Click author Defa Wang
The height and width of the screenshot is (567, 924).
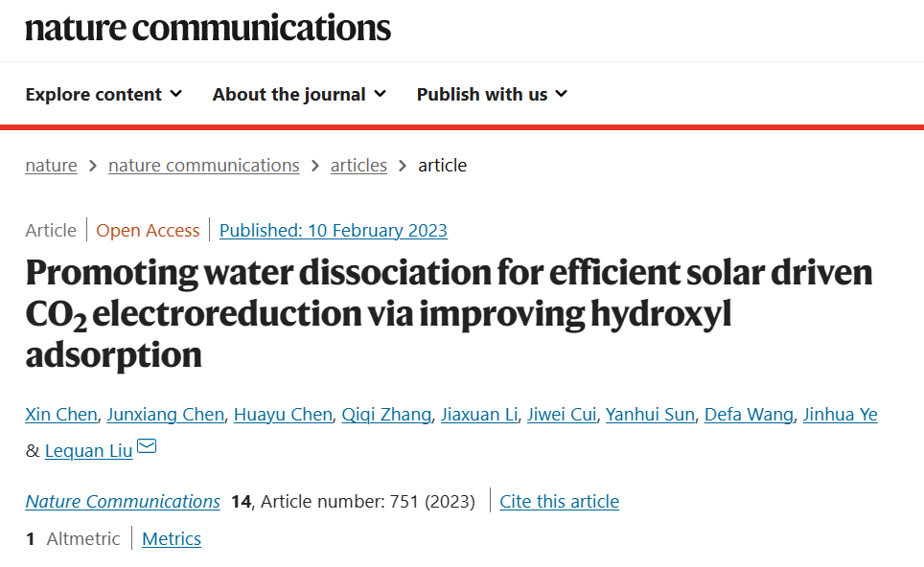click(x=749, y=415)
